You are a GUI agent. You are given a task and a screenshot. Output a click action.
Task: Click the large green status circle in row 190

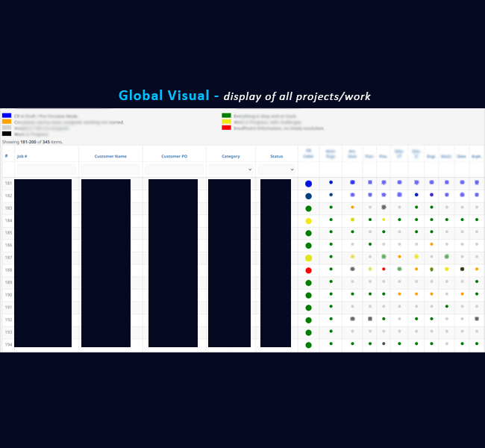click(308, 295)
